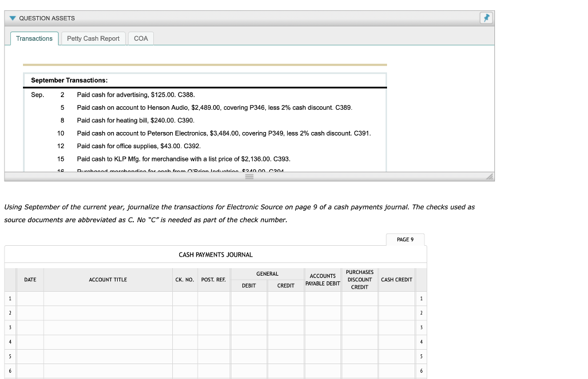Click Account Title field in row 1
Viewport: 588px width, 379px height.
click(108, 299)
